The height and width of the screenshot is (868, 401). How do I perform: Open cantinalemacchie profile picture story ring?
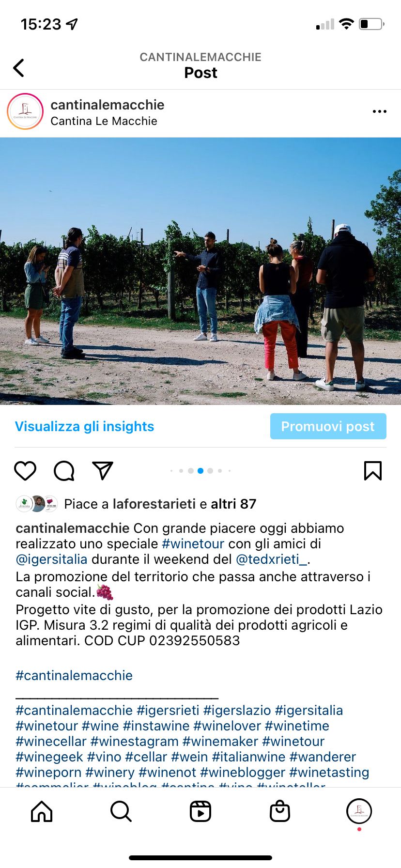[x=25, y=112]
